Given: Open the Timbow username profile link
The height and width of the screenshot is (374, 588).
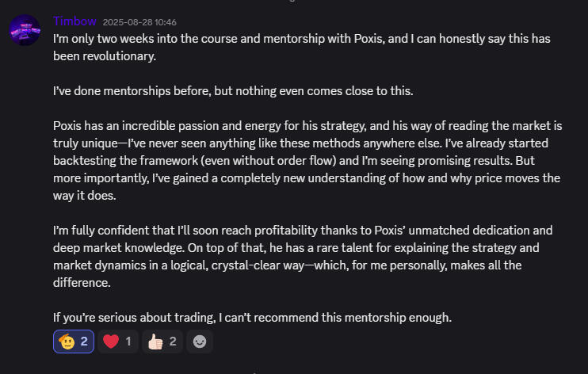Looking at the screenshot, I should [x=72, y=21].
